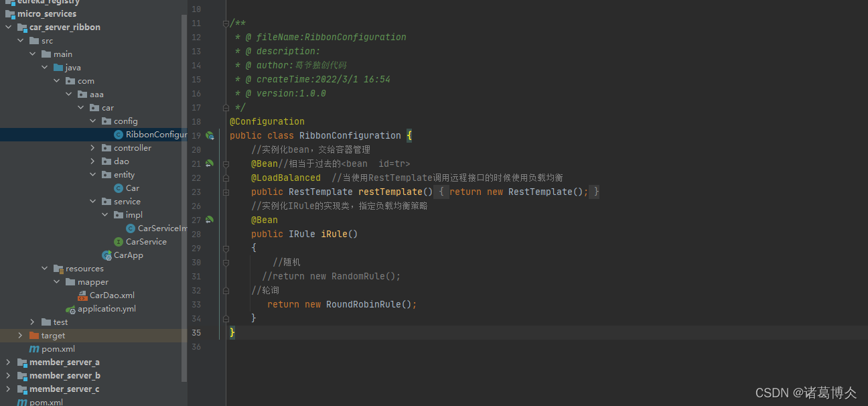Click the Spring Boot icon of CarApp

[x=106, y=255]
